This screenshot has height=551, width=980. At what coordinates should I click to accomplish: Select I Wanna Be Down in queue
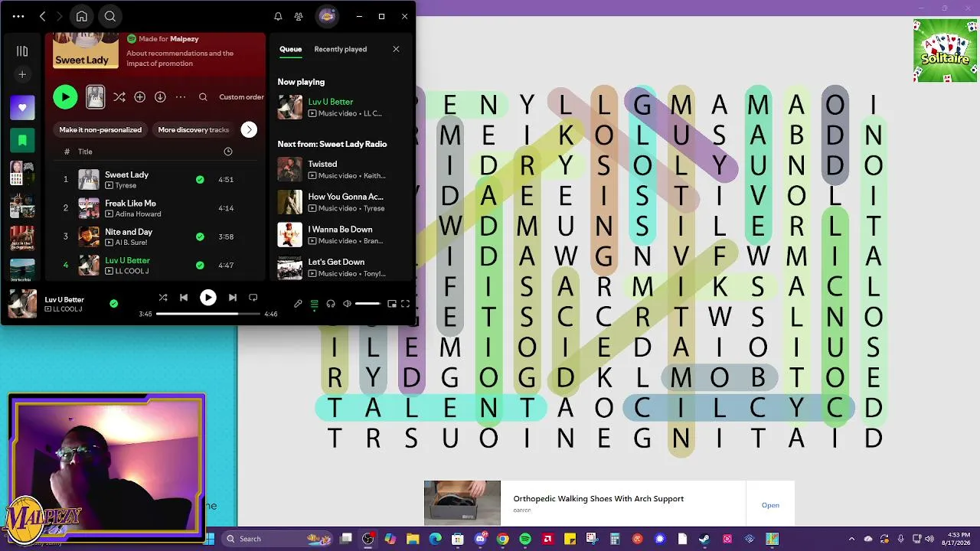339,235
